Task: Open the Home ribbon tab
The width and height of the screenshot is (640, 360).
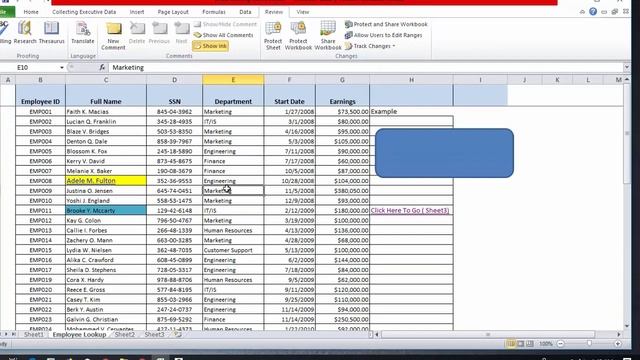Action: pos(31,12)
